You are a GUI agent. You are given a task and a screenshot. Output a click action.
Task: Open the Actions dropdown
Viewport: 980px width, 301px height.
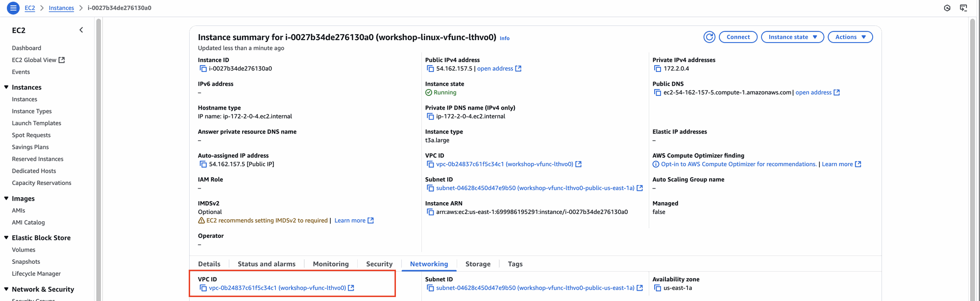pos(850,37)
